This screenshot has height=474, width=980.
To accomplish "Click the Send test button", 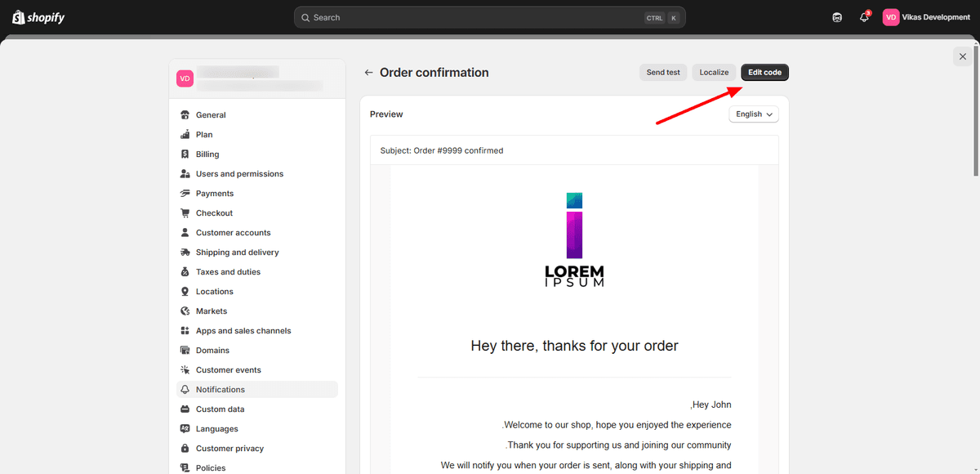I will [x=663, y=73].
